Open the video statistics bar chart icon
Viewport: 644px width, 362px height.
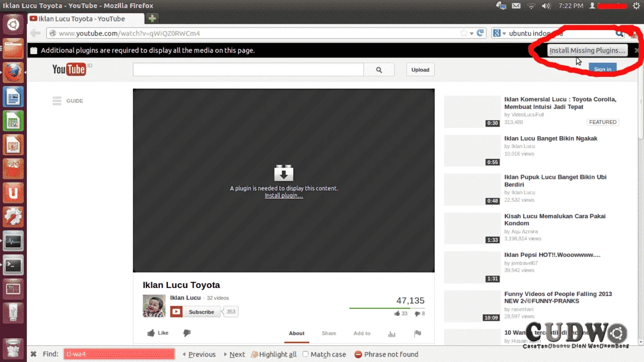392,334
